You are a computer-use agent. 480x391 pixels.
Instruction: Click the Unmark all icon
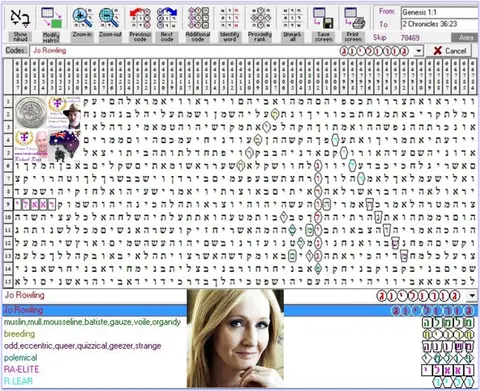(292, 18)
